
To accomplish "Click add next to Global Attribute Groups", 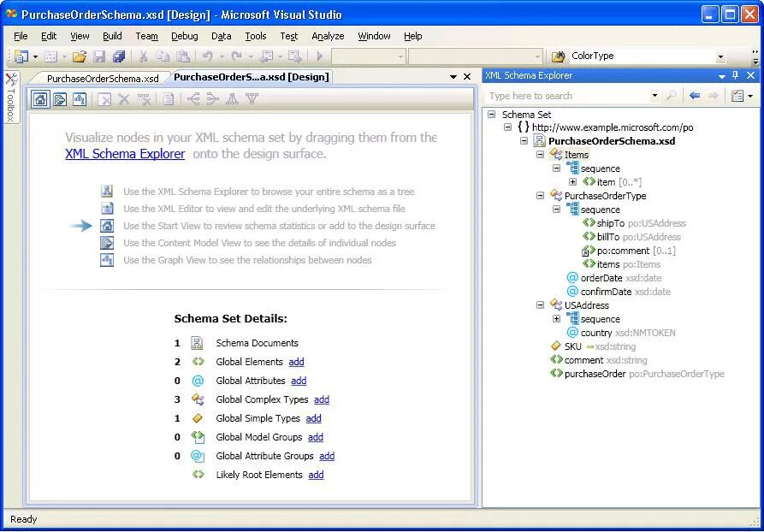I will pos(327,456).
